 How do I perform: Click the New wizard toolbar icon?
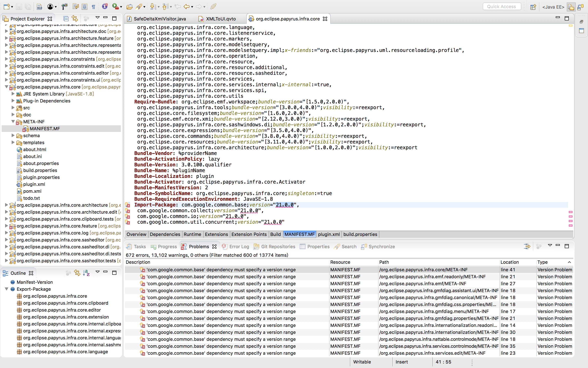click(x=7, y=7)
